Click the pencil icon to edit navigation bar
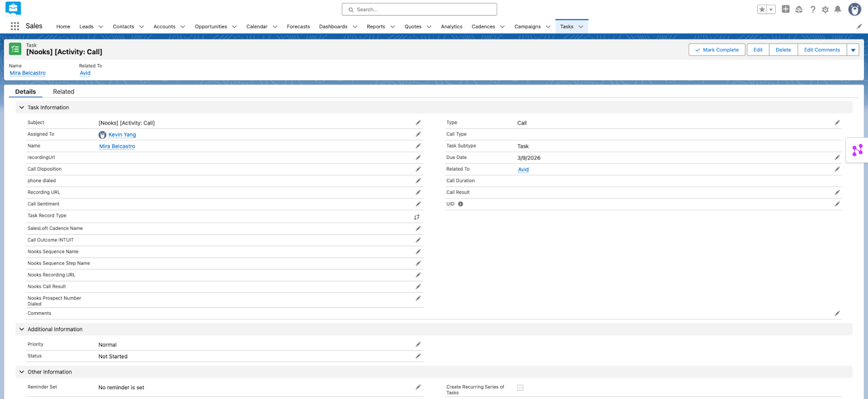Viewport: 868px width, 399px height. [859, 27]
